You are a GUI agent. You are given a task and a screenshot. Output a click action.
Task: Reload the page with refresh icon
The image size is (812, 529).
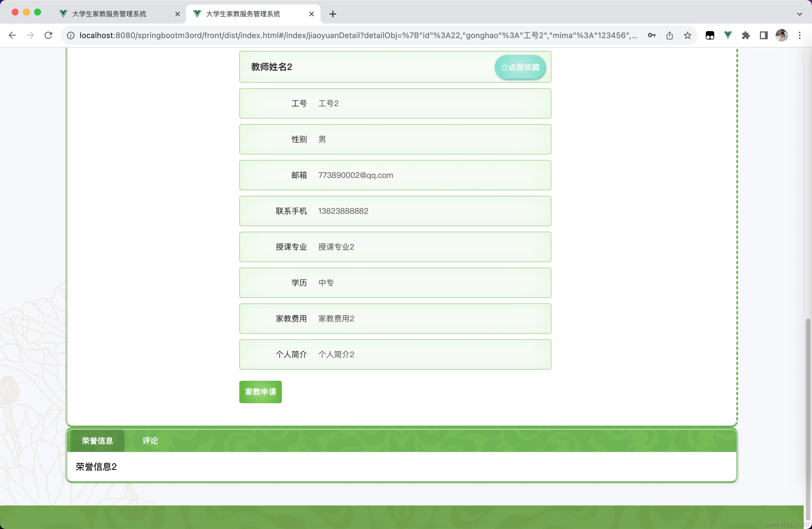click(48, 36)
